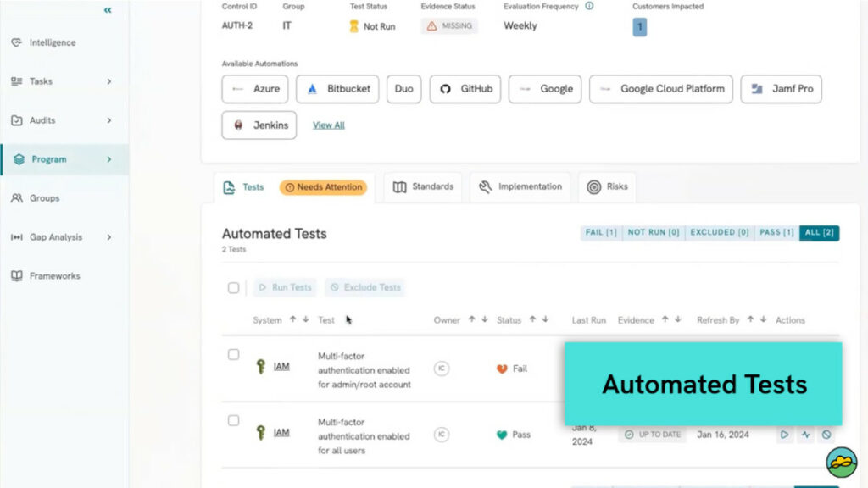
Task: Sort Owner column ascending
Action: tap(471, 319)
